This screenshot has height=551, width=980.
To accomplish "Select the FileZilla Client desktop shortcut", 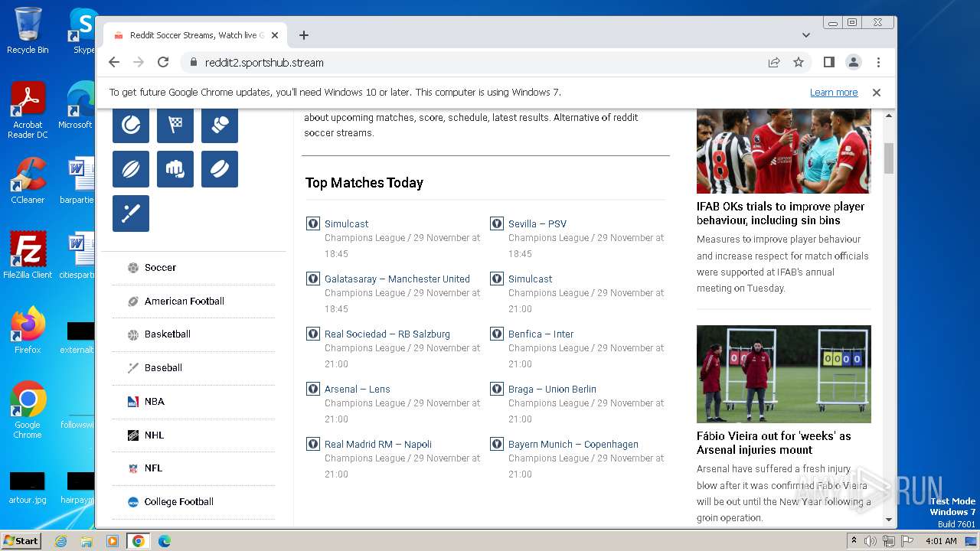I will click(x=28, y=256).
